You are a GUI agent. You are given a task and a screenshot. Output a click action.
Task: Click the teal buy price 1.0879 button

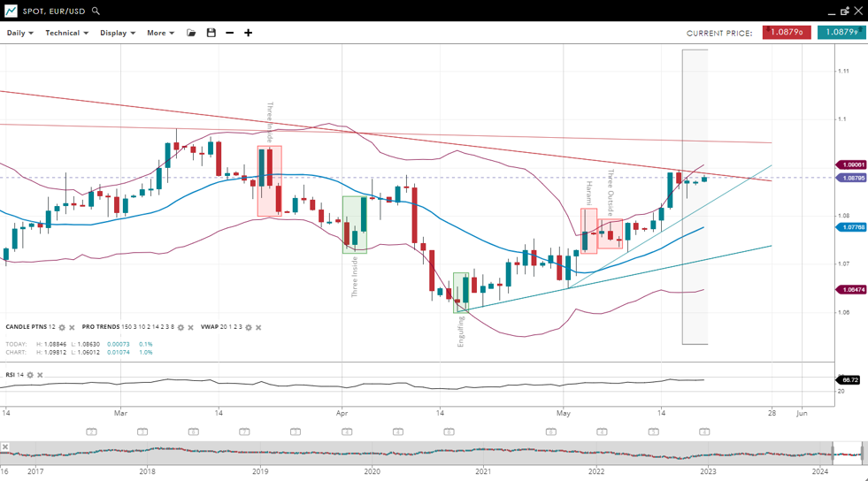(x=840, y=33)
